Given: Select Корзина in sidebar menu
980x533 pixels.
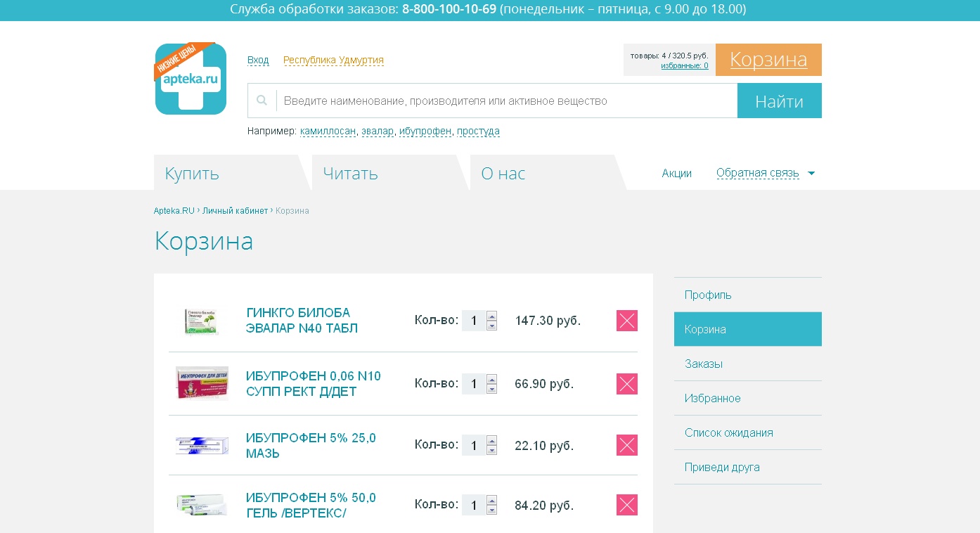Looking at the screenshot, I should point(748,329).
